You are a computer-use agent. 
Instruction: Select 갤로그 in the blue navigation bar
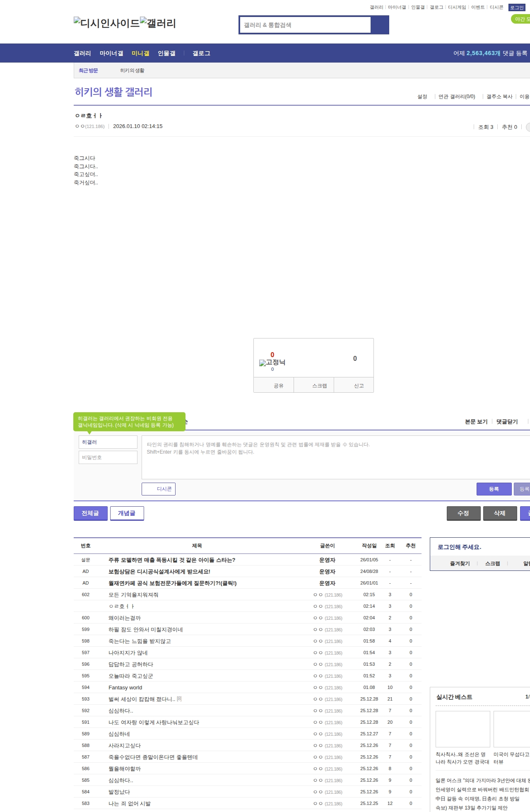[201, 53]
